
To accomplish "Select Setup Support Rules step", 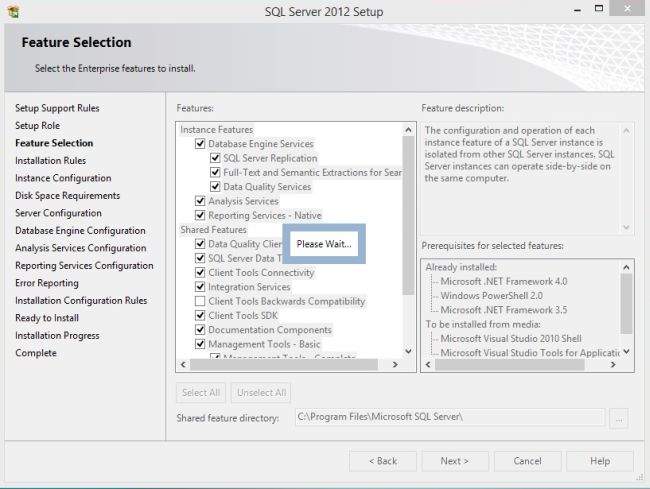I will (57, 108).
